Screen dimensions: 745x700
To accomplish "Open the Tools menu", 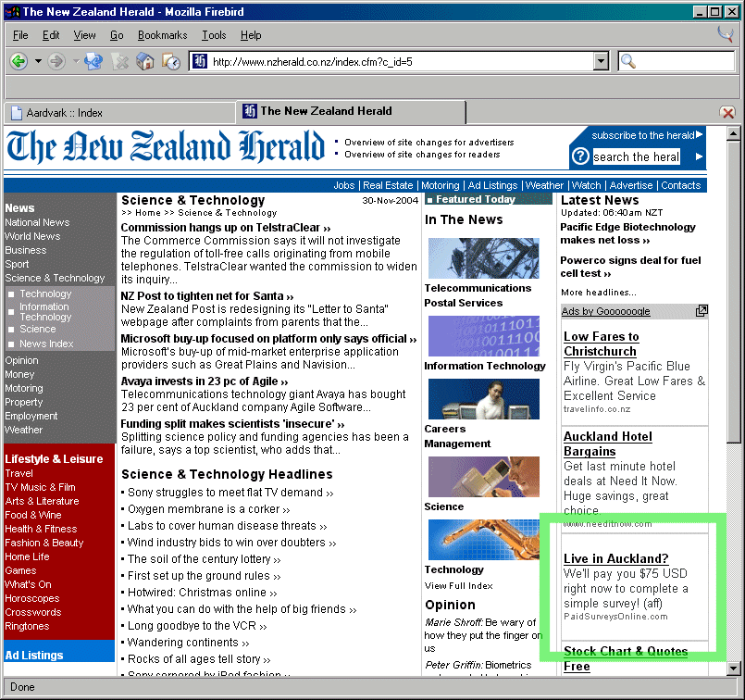I will [214, 35].
